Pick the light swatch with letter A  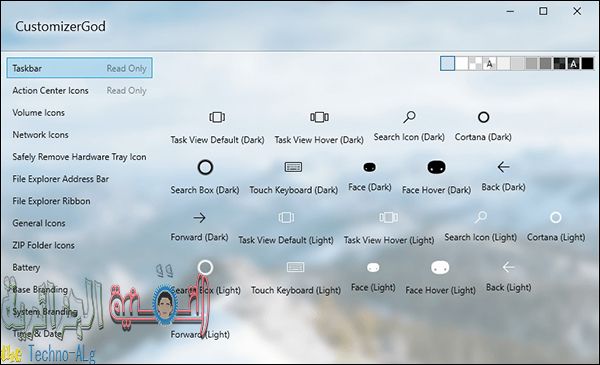[x=489, y=64]
